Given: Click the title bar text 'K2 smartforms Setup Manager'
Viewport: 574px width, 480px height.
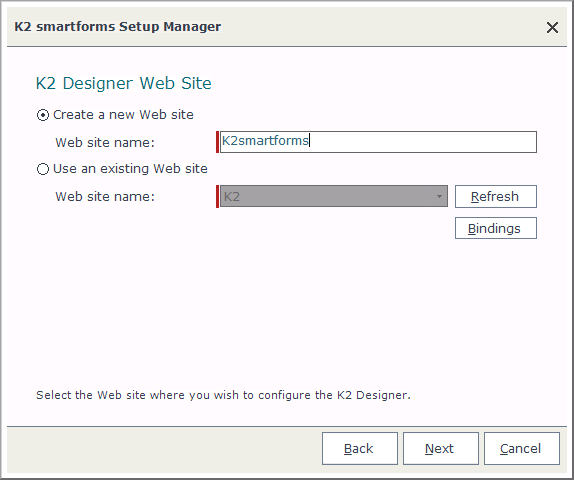Looking at the screenshot, I should pyautogui.click(x=118, y=27).
